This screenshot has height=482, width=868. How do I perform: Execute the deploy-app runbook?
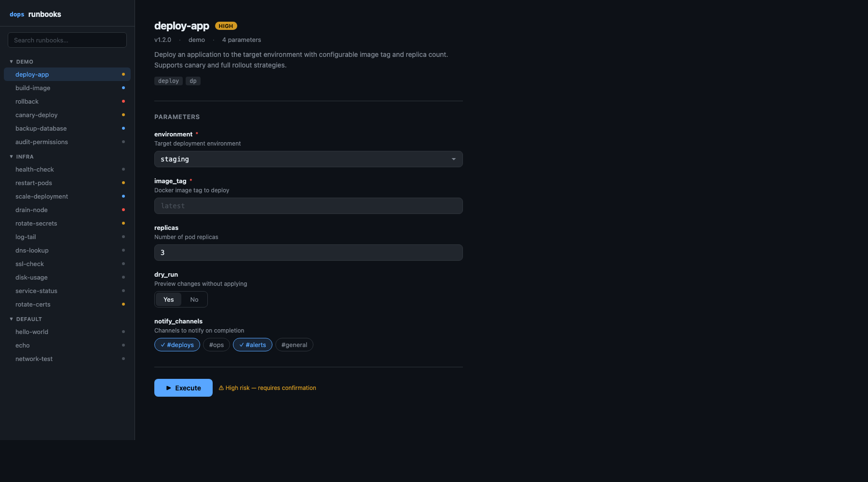click(x=183, y=388)
